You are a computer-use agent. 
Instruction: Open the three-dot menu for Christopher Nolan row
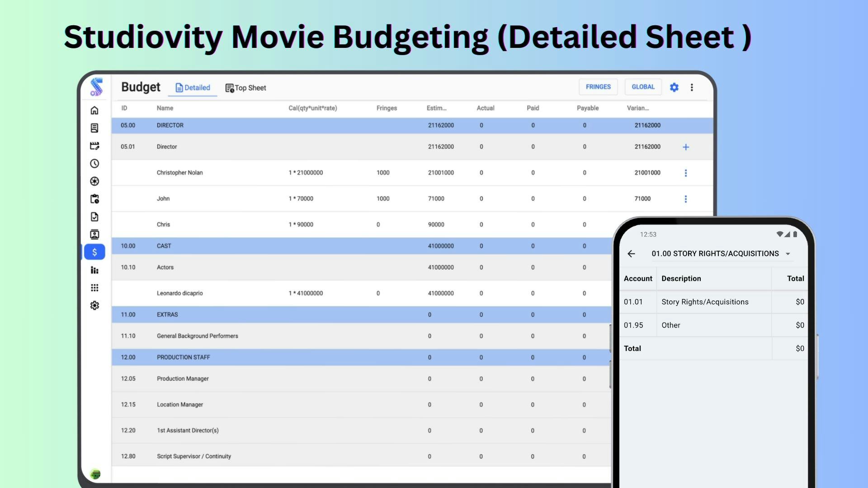[x=686, y=173]
